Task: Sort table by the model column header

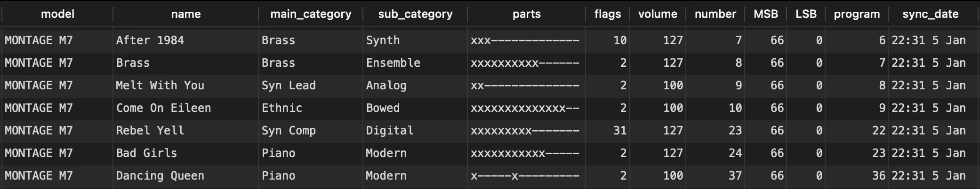Action: 57,14
